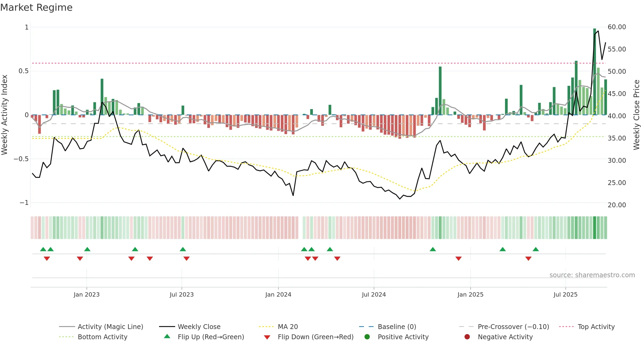
Task: Toggle the Activity (Magic Line) legend entry
Action: tap(101, 327)
